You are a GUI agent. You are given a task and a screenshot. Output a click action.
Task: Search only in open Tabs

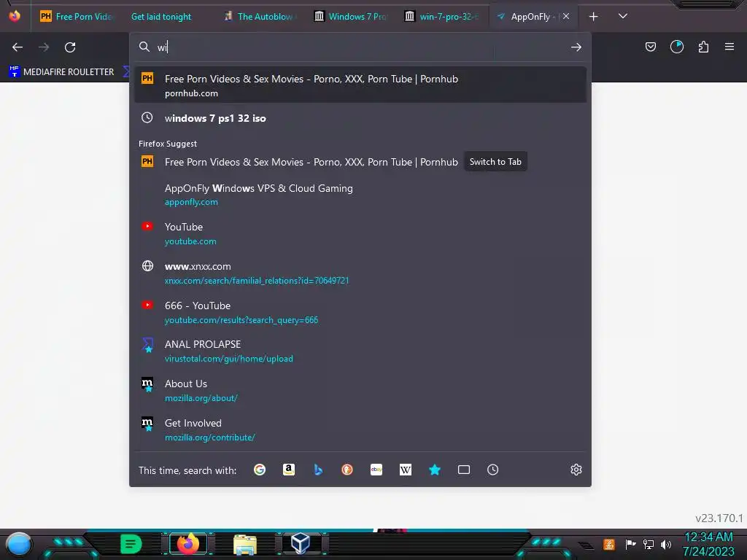(463, 470)
